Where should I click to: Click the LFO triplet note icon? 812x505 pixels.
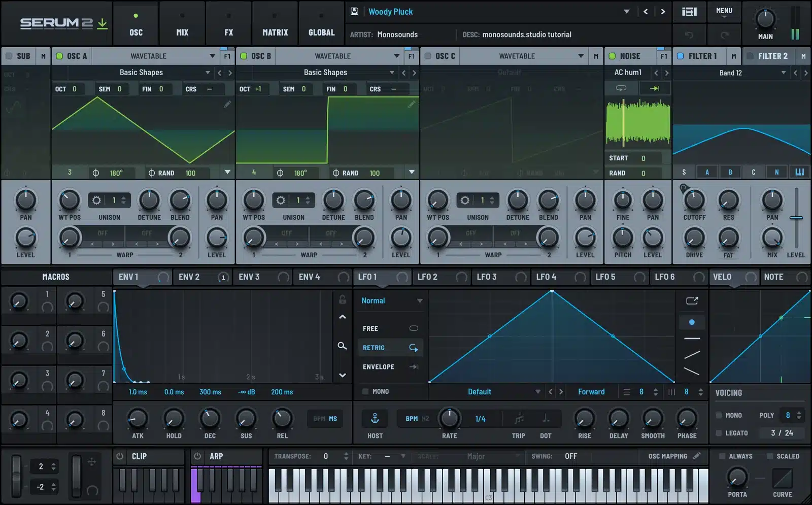pos(519,419)
